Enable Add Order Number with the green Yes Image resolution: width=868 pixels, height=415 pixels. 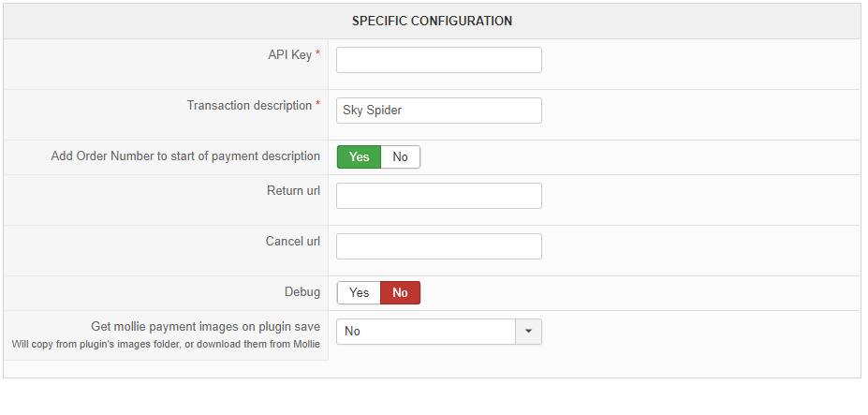[x=360, y=156]
